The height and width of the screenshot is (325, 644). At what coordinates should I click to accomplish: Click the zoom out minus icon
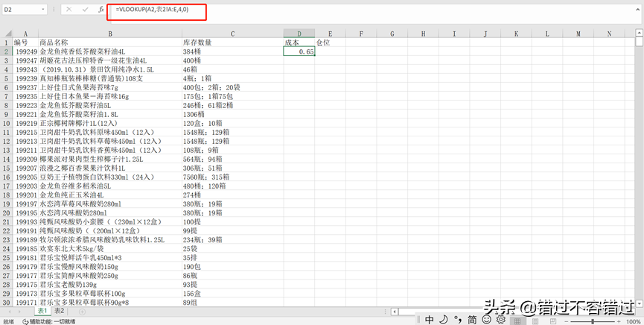click(567, 321)
